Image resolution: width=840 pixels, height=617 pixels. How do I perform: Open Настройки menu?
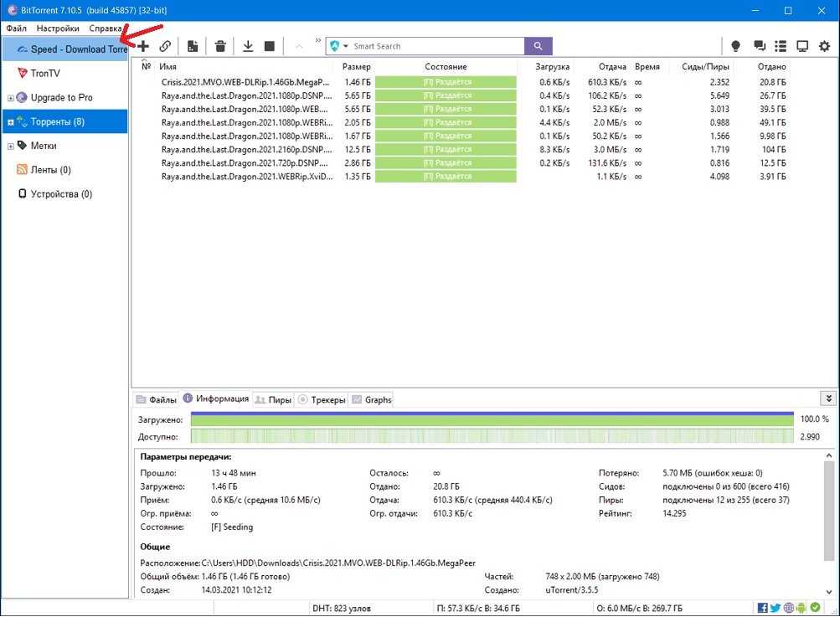click(x=57, y=28)
